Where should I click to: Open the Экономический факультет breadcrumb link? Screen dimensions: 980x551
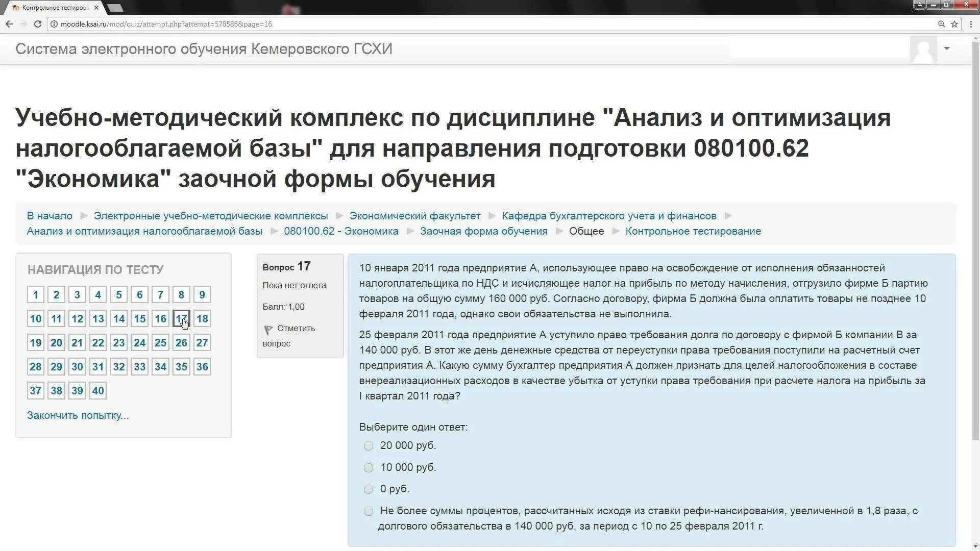(414, 216)
